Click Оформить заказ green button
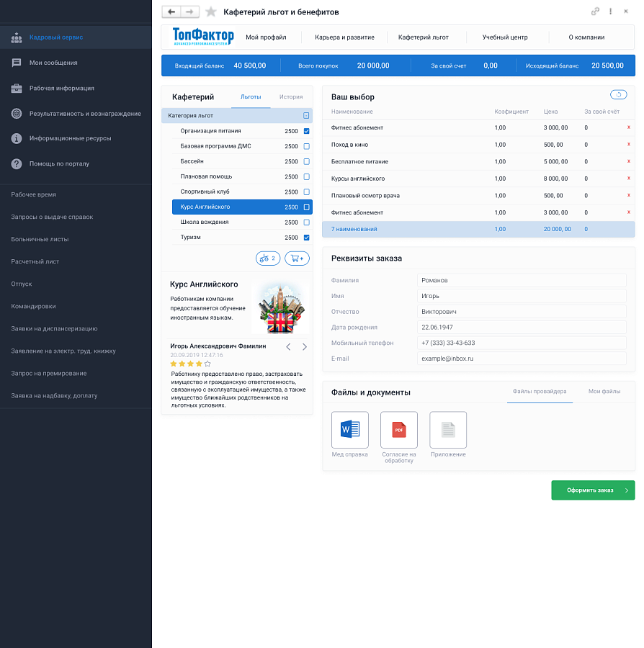This screenshot has height=648, width=644. (x=593, y=490)
